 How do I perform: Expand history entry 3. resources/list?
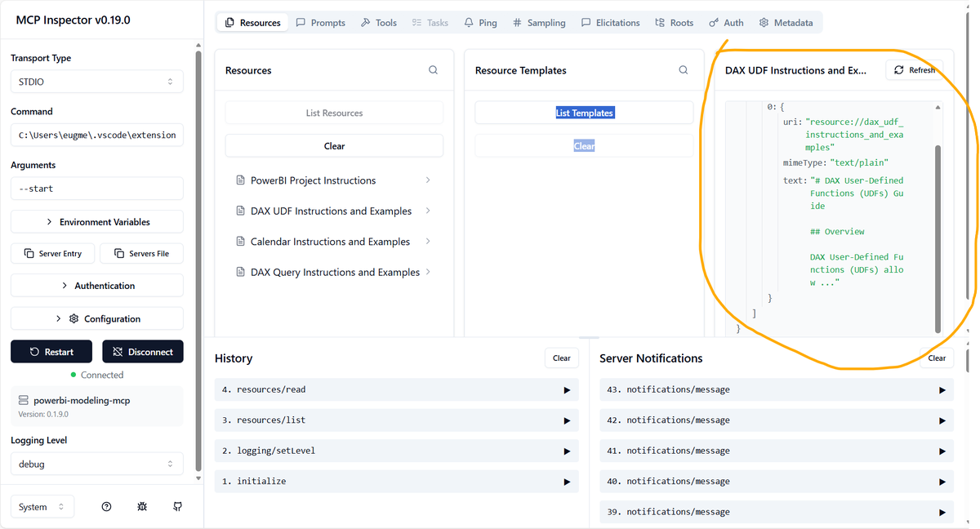point(396,420)
